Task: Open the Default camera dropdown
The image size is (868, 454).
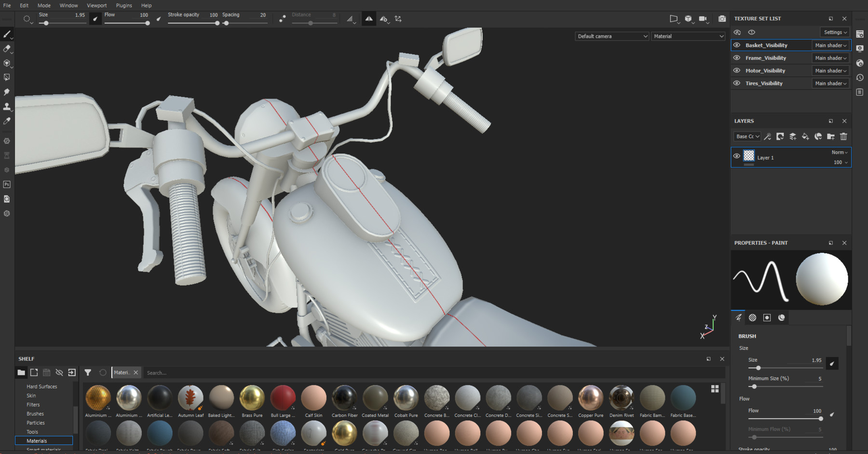Action: tap(611, 36)
